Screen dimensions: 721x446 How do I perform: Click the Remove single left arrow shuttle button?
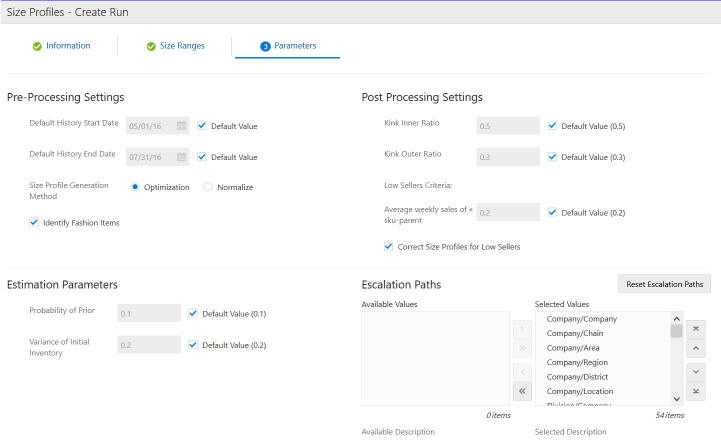(x=522, y=372)
